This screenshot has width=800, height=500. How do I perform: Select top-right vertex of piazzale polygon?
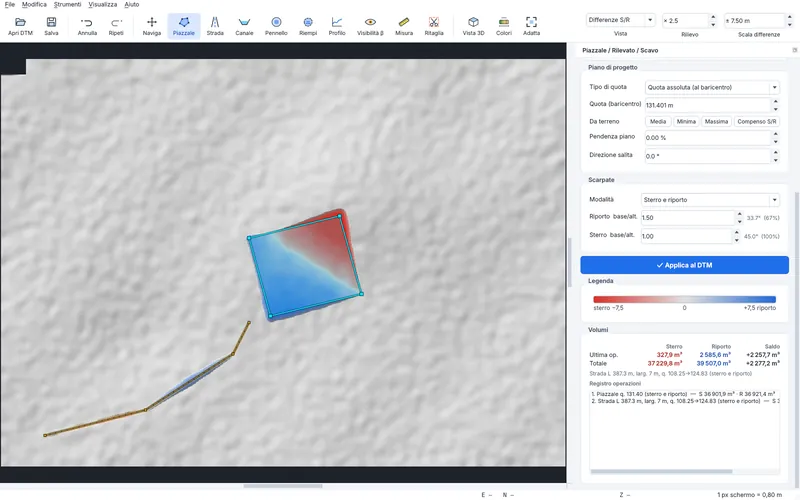[x=340, y=216]
